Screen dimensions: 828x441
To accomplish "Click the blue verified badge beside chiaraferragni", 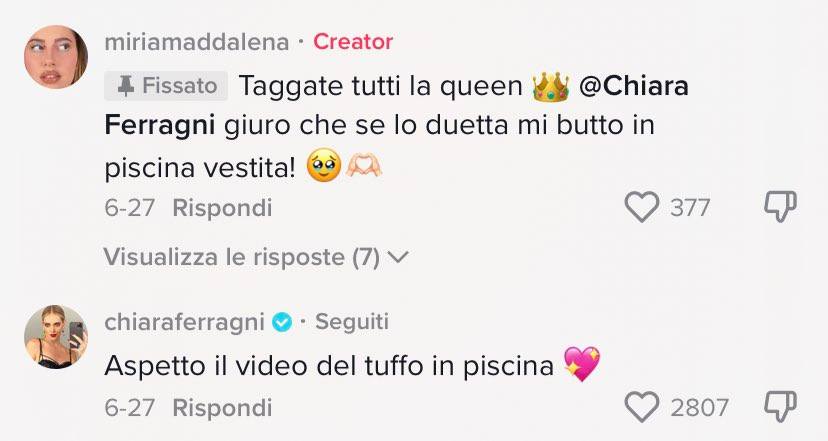I will coord(281,322).
